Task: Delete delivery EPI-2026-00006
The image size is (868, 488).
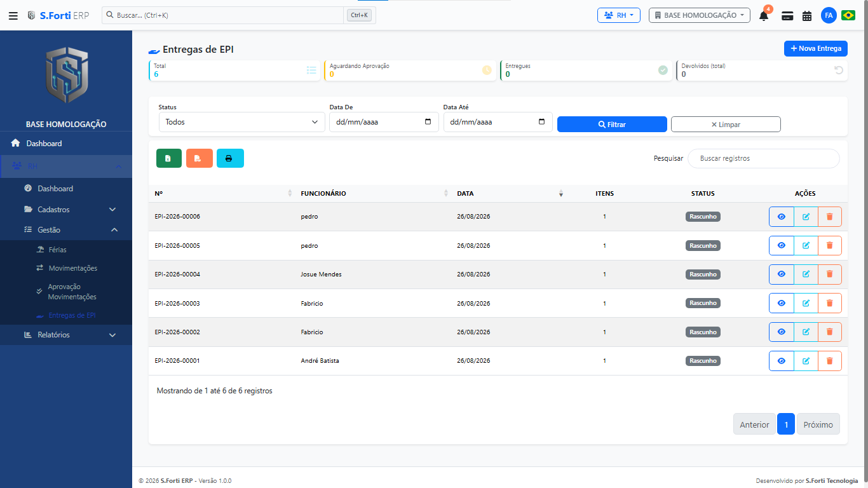Action: pyautogui.click(x=830, y=217)
